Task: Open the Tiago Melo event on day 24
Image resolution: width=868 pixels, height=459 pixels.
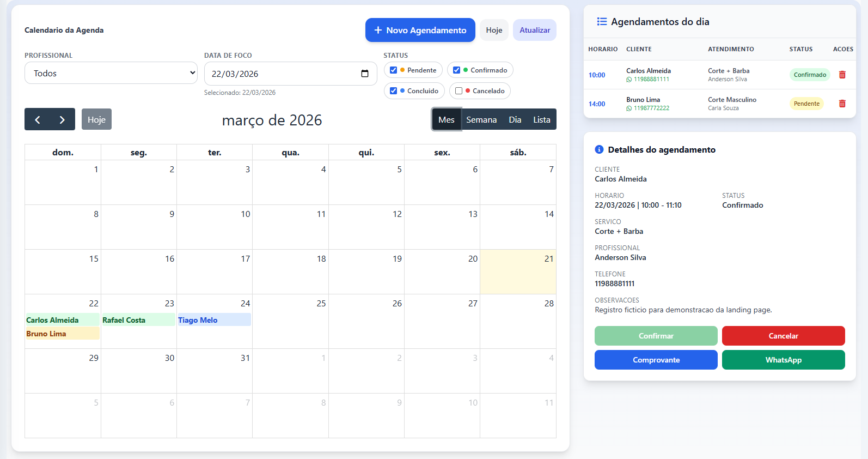Action: [214, 320]
